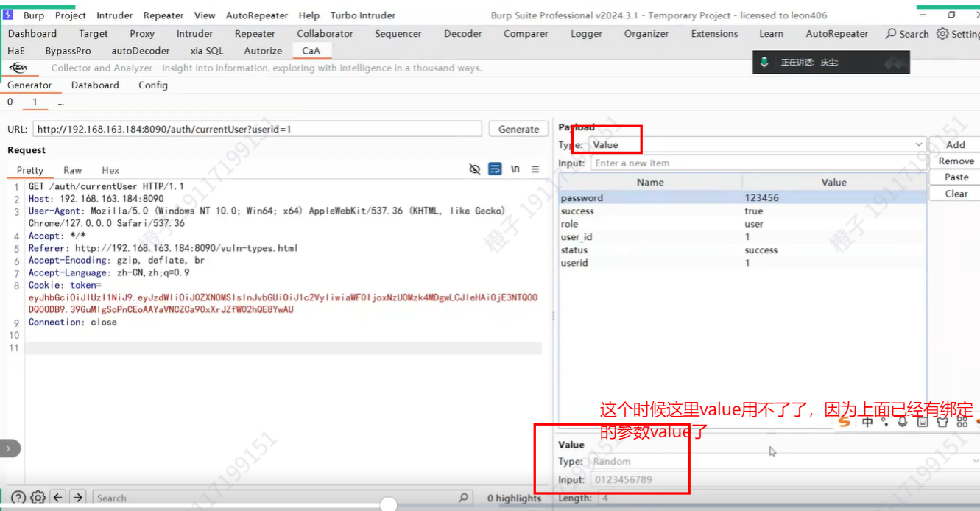The width and height of the screenshot is (980, 511).
Task: Switch to the Organizer tab
Action: (x=646, y=34)
